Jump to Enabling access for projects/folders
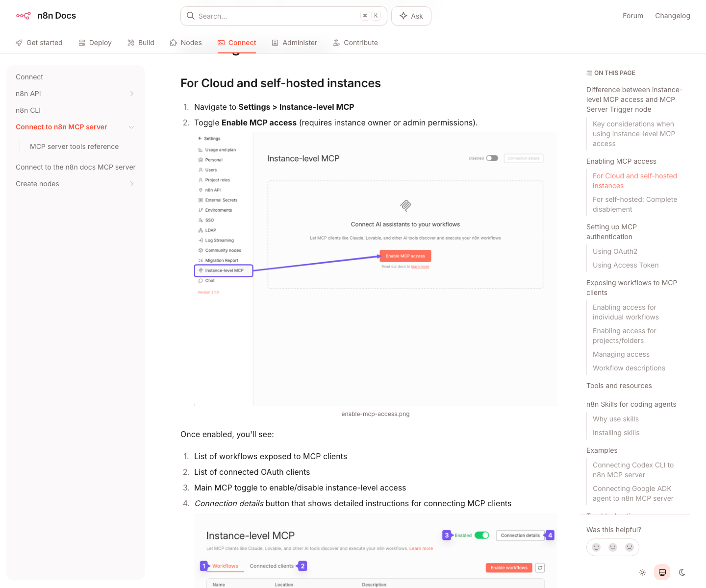This screenshot has width=706, height=588. point(624,336)
